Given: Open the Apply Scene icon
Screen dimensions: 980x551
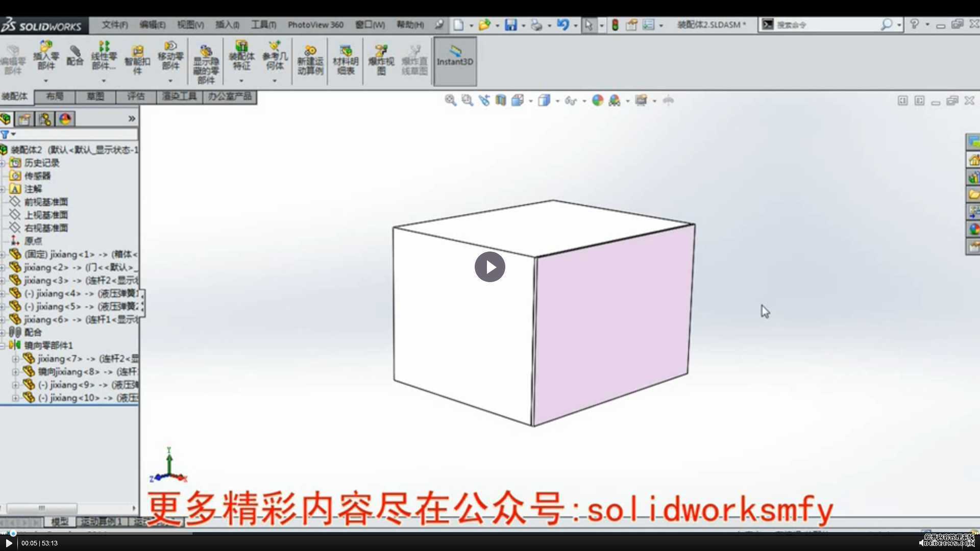Looking at the screenshot, I should pos(615,101).
